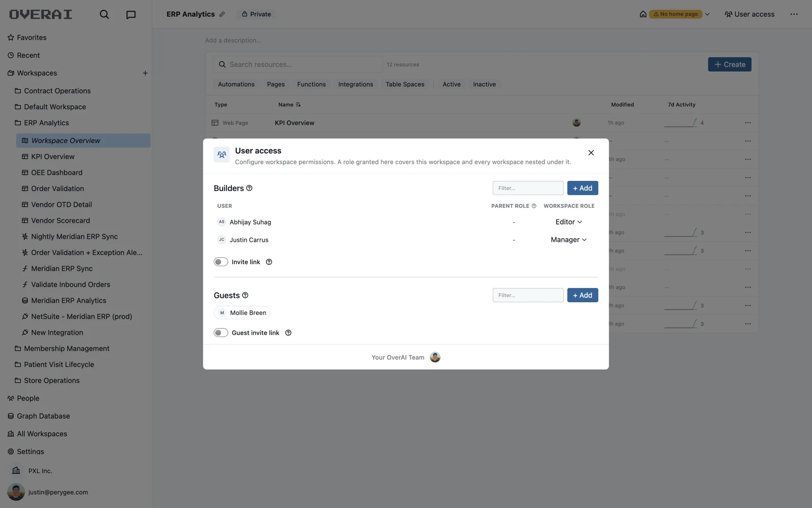The image size is (812, 508).
Task: Click the OverAI Team avatar in the dialog footer
Action: [435, 357]
